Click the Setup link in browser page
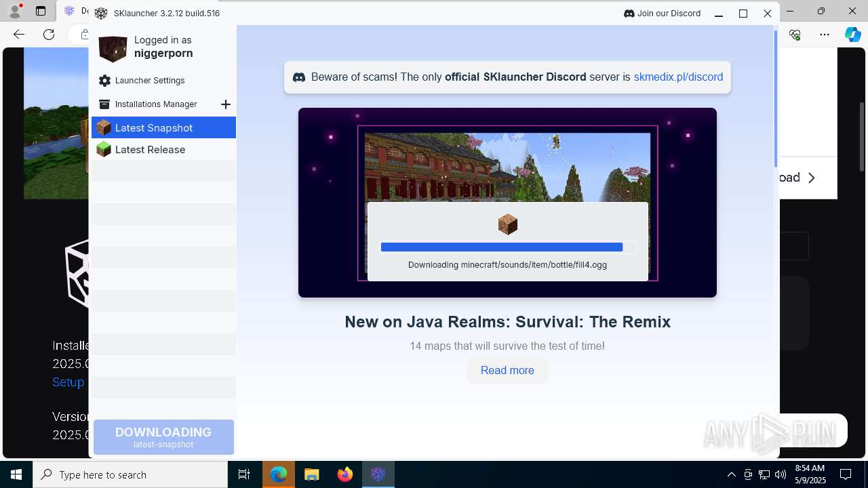868x488 pixels. [68, 382]
